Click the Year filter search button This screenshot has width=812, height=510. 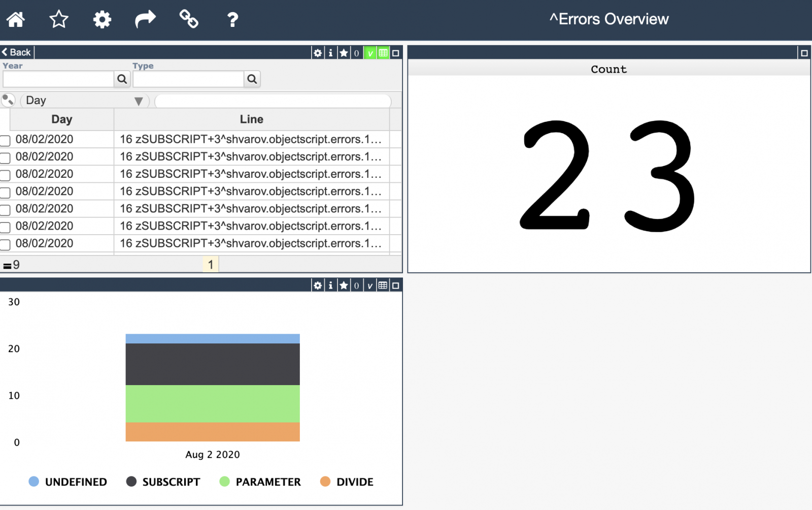pyautogui.click(x=122, y=79)
